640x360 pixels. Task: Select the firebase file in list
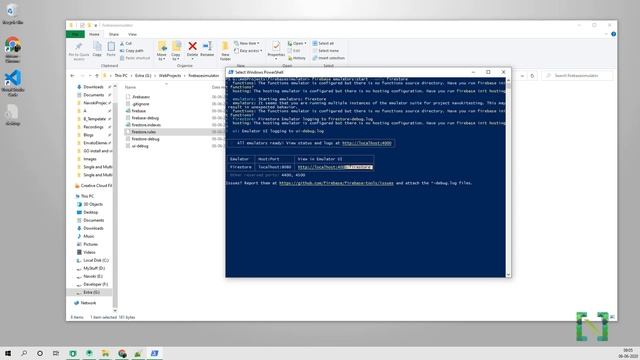coord(138,111)
